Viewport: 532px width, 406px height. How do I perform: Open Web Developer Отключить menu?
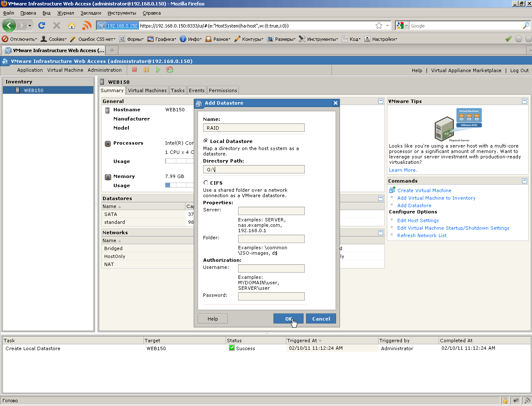pyautogui.click(x=19, y=39)
